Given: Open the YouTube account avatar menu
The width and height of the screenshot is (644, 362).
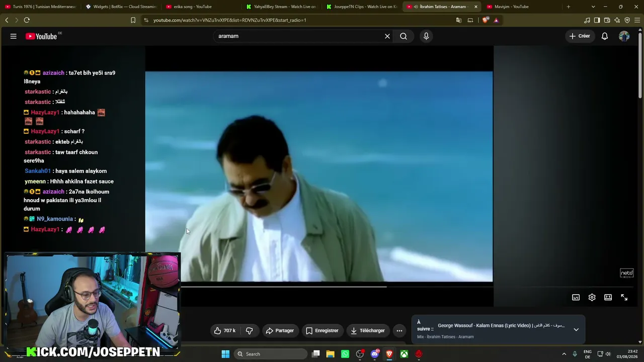Looking at the screenshot, I should [624, 36].
